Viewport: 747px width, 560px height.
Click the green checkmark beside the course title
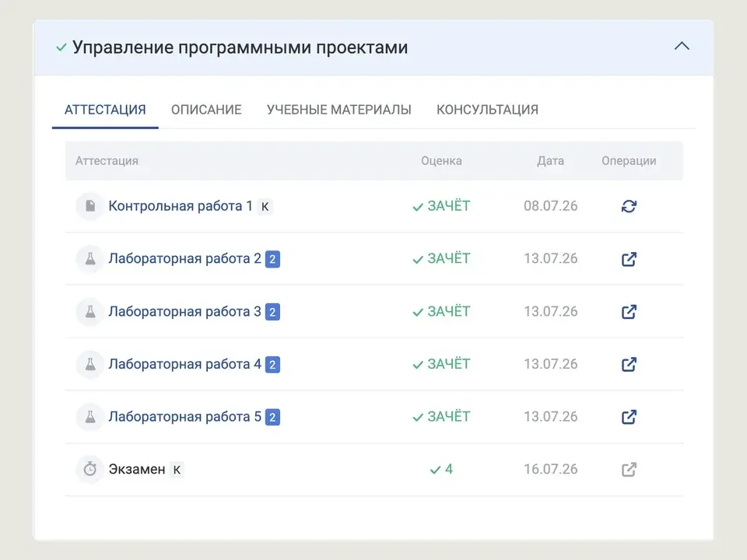point(61,47)
